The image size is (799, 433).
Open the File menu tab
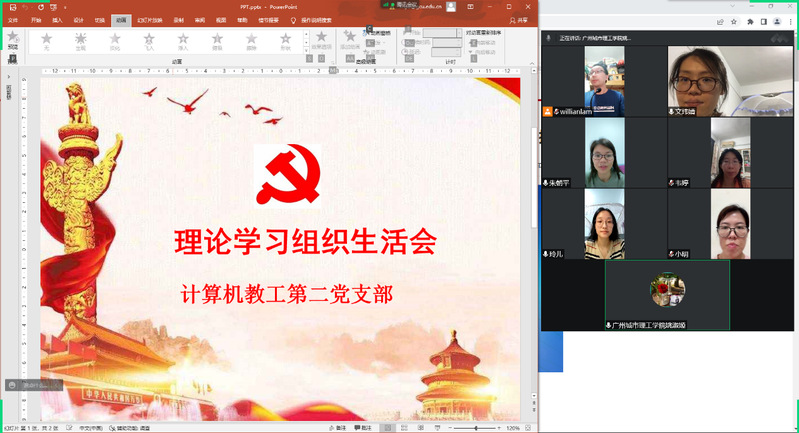pos(13,19)
